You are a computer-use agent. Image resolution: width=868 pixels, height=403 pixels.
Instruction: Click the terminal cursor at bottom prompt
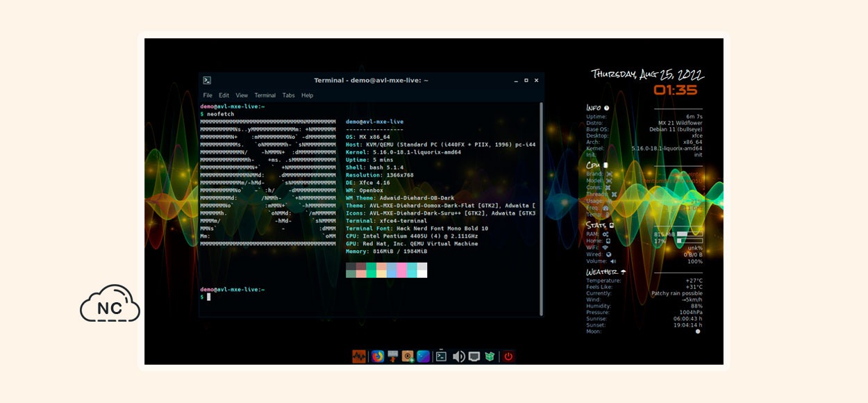click(208, 297)
